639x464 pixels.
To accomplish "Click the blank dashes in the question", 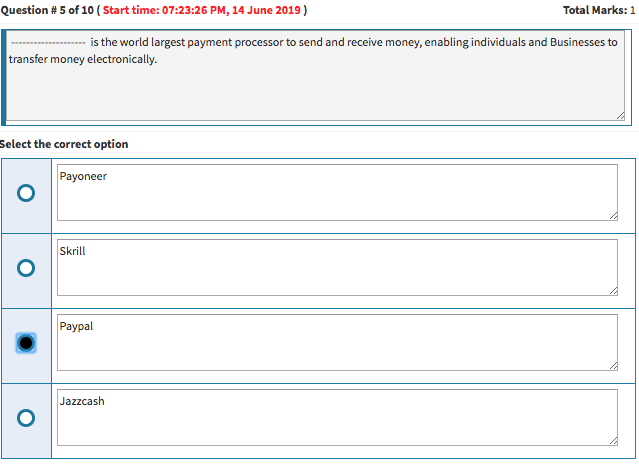I will click(47, 43).
